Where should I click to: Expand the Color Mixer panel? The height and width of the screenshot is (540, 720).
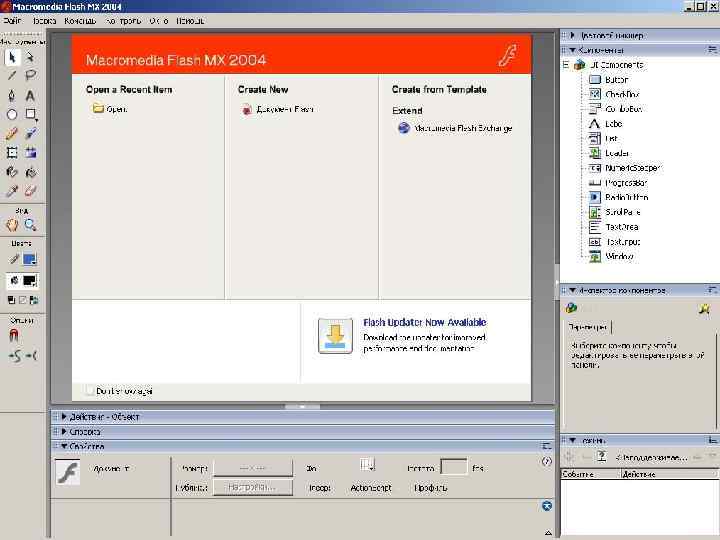coord(573,35)
